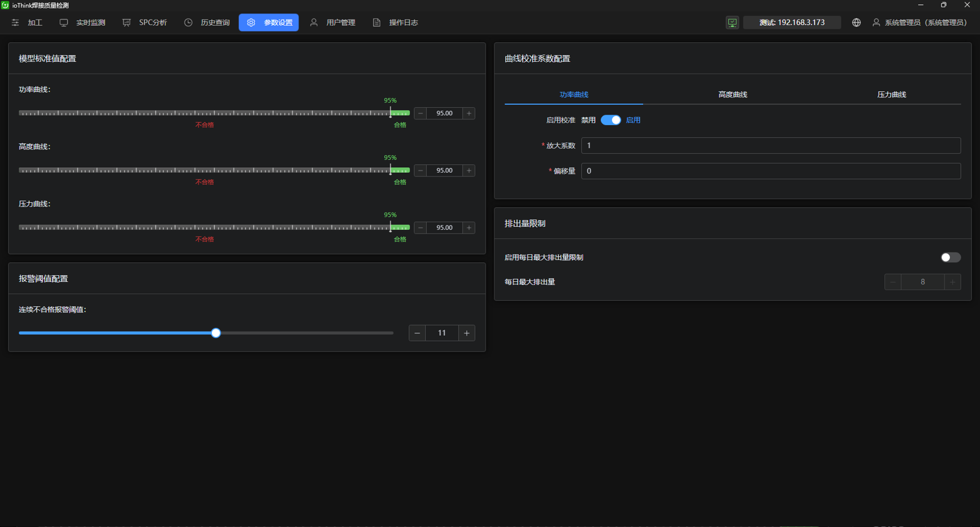This screenshot has width=980, height=527.
Task: Increase the 压力曲线 standard value with plus
Action: tap(469, 227)
